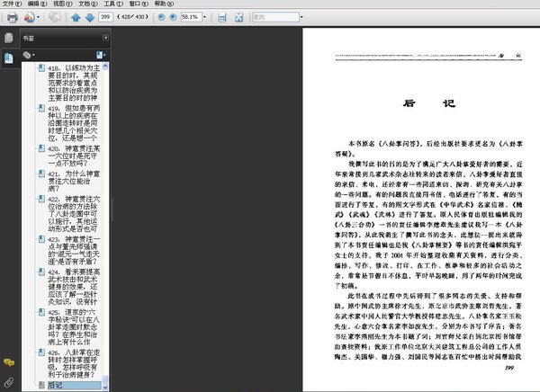Select bookmark 418 about 练功

coord(74,83)
